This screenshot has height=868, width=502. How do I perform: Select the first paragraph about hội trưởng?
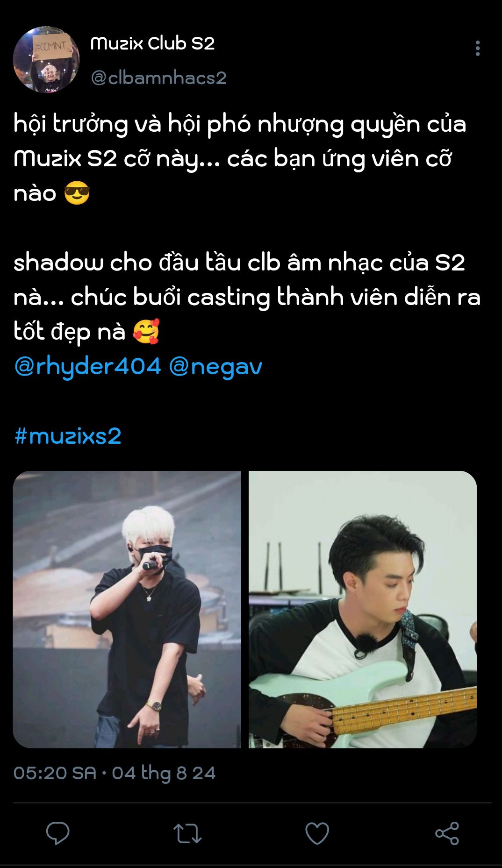point(240,158)
